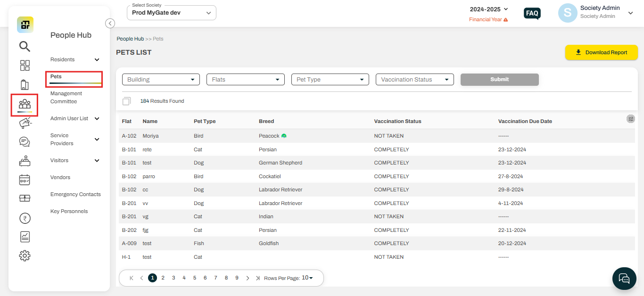
Task: Expand the Service Providers submenu
Action: [97, 140]
